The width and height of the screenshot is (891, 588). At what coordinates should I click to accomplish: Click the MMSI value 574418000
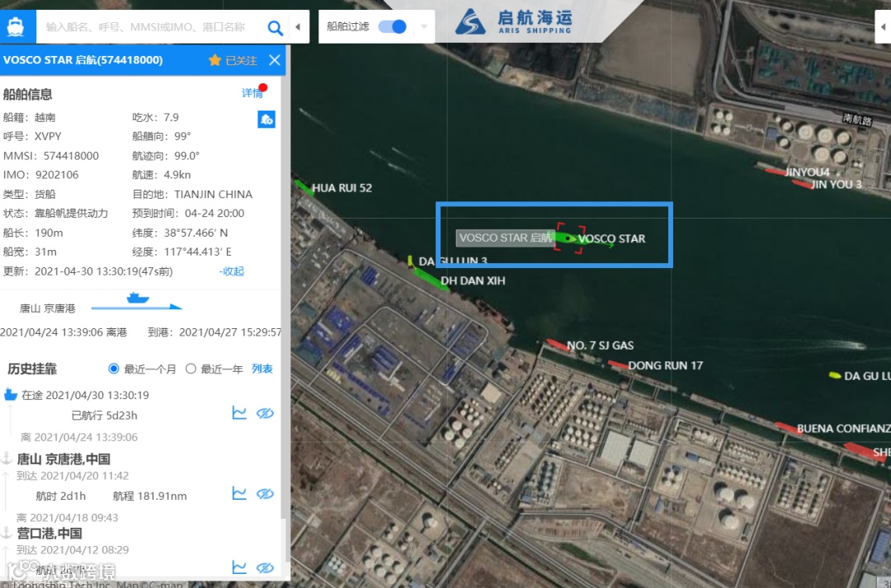(71, 156)
